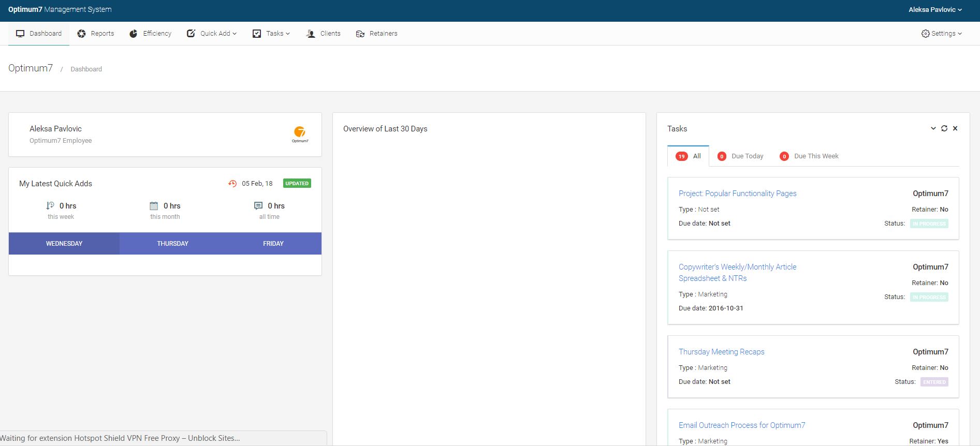Click the history clock icon beside 05 Feb
Image resolution: width=980 pixels, height=446 pixels.
click(232, 184)
